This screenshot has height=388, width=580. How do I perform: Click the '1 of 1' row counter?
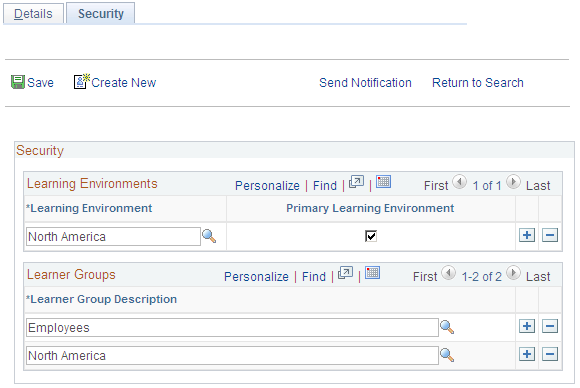(487, 185)
